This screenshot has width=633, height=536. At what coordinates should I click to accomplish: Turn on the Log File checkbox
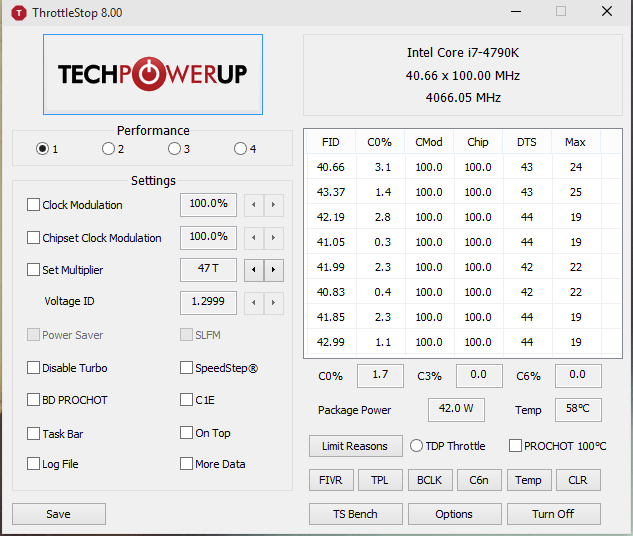pos(33,463)
